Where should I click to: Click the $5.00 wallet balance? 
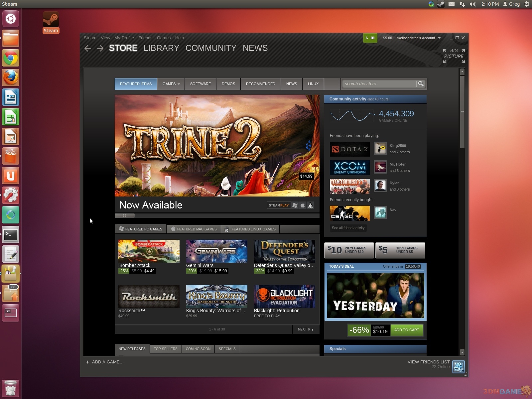[387, 38]
